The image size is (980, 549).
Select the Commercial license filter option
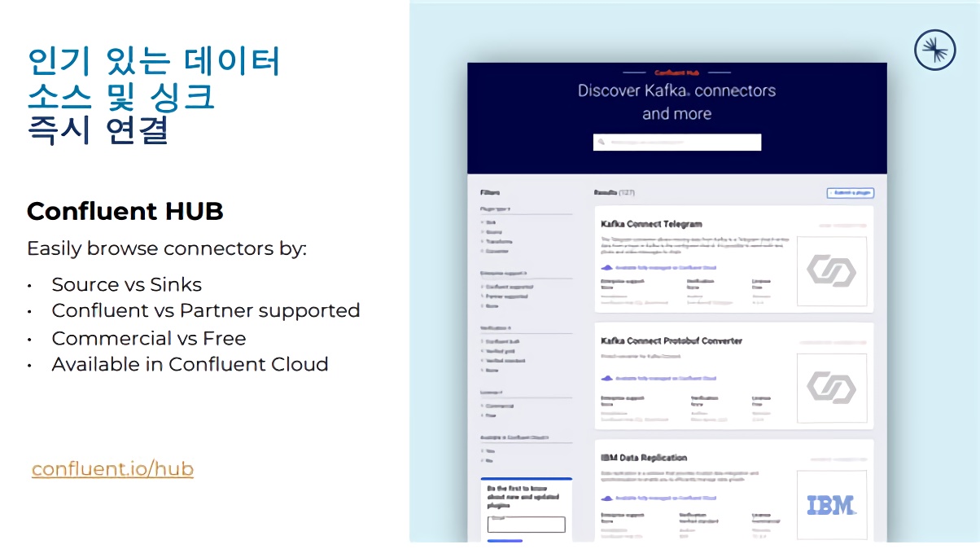tap(499, 406)
